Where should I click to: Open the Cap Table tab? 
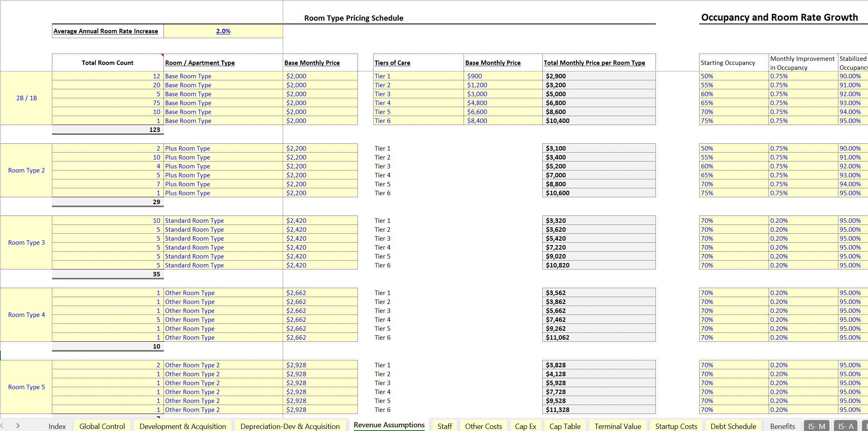click(x=565, y=426)
